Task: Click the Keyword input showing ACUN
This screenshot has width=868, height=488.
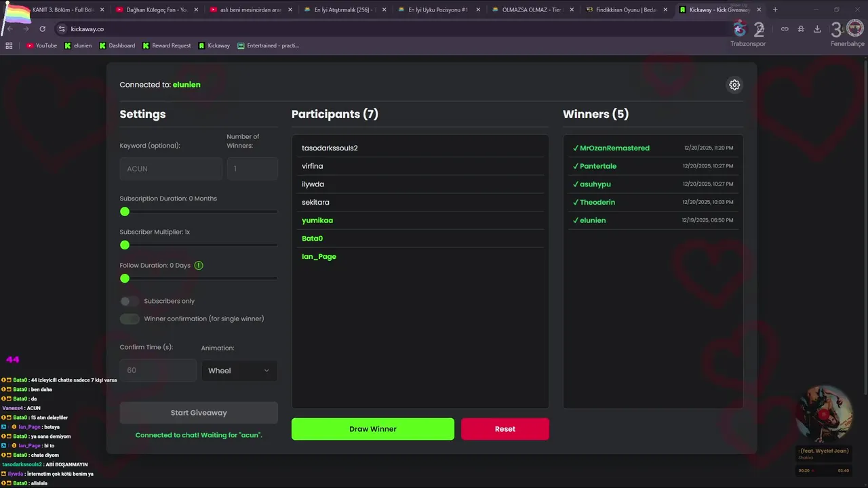Action: click(x=171, y=169)
